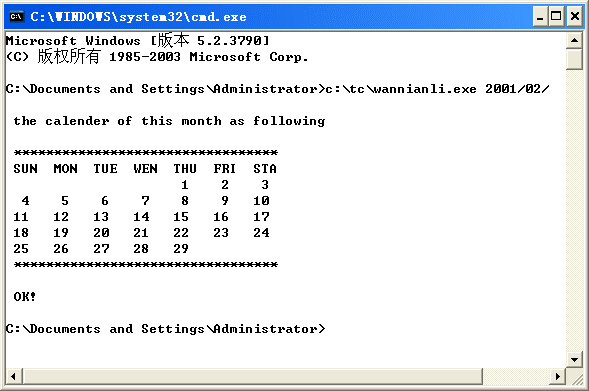The width and height of the screenshot is (589, 391).
Task: Click the horizontal scrollbar thumb
Action: (252, 376)
